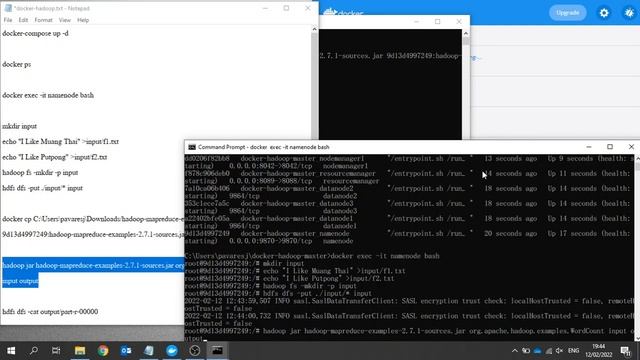Open OBS Studio on the taskbar
Image resolution: width=640 pixels, height=360 pixels.
(195, 351)
